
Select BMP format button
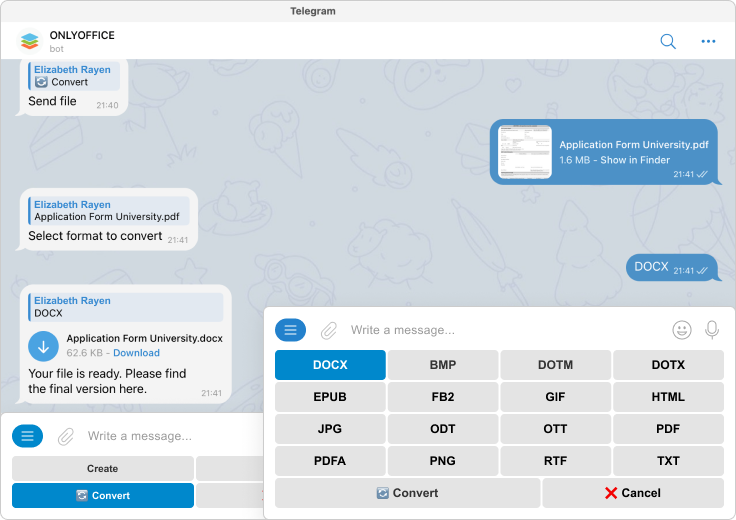pos(443,365)
